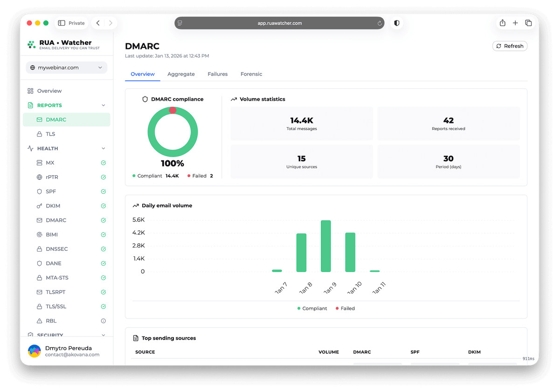This screenshot has width=559, height=392.
Task: Open the TLSRPT health check
Action: (x=66, y=292)
